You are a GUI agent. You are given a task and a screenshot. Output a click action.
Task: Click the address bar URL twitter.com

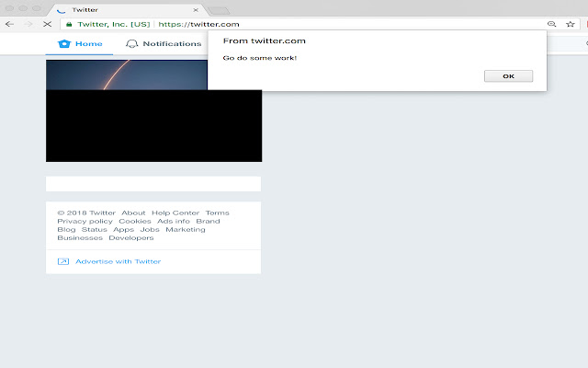pos(198,25)
